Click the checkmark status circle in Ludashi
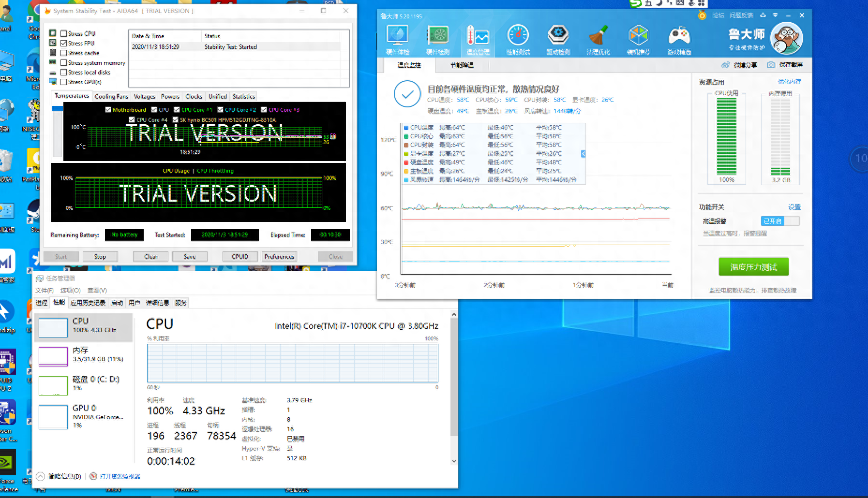This screenshot has width=868, height=498. pyautogui.click(x=407, y=94)
